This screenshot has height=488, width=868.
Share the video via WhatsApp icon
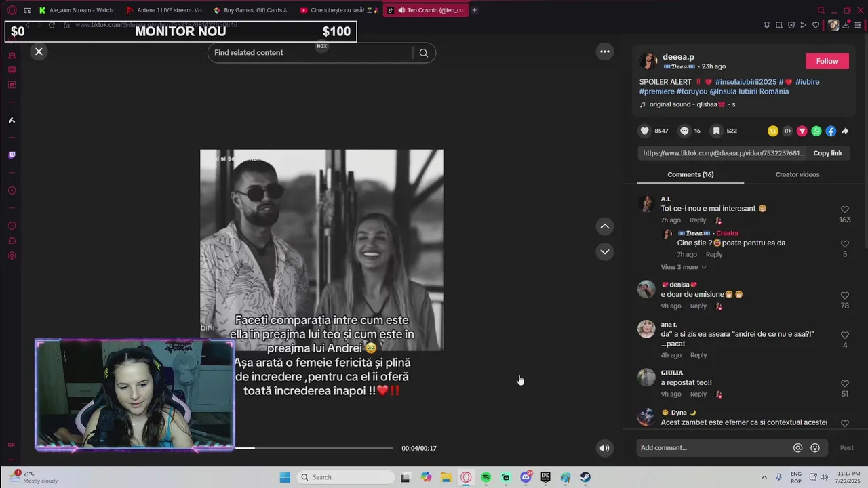(x=816, y=131)
